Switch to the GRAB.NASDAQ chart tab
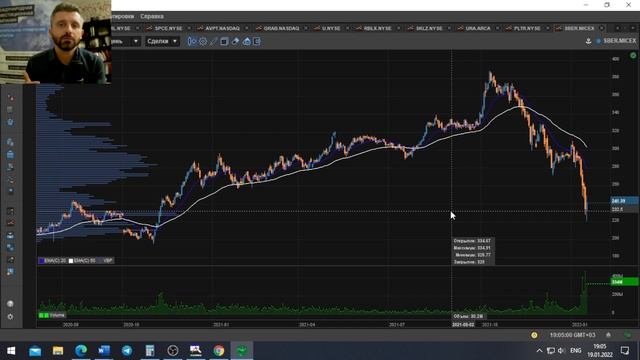The height and width of the screenshot is (360, 640). tap(281, 28)
